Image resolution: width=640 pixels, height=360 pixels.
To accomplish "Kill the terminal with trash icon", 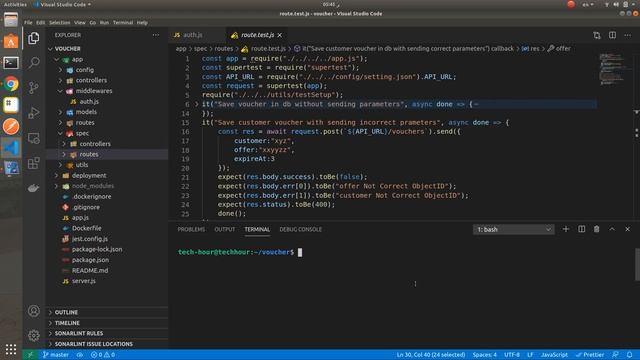I will (x=597, y=229).
